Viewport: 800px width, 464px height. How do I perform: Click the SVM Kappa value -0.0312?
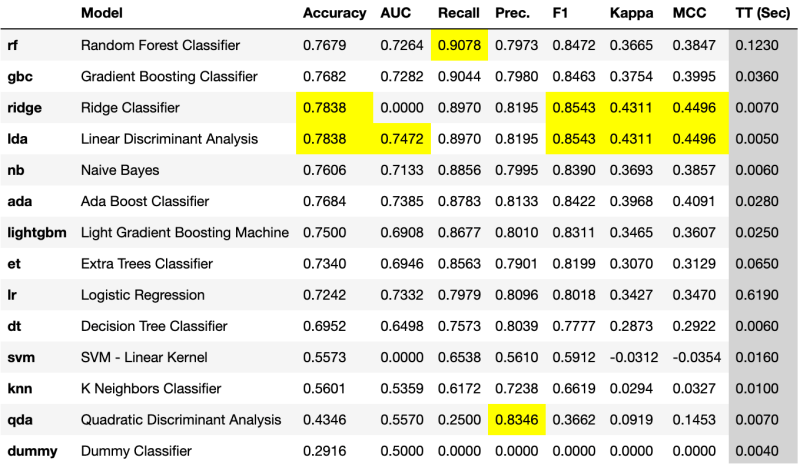coord(634,357)
